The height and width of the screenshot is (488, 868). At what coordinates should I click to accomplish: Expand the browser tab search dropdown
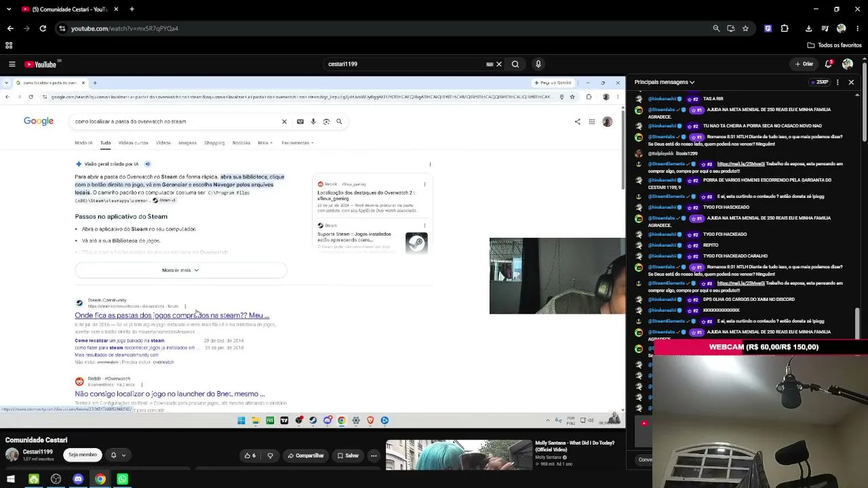pos(9,9)
